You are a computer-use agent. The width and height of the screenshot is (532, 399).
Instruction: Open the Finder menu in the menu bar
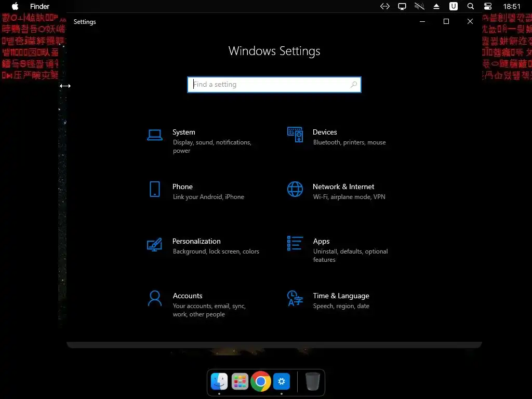pyautogui.click(x=39, y=6)
